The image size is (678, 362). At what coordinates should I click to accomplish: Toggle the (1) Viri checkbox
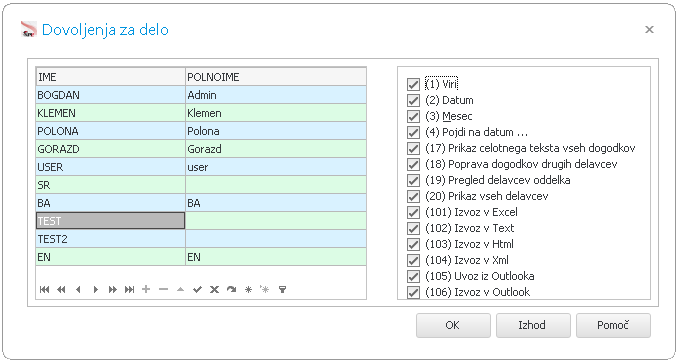click(x=413, y=84)
